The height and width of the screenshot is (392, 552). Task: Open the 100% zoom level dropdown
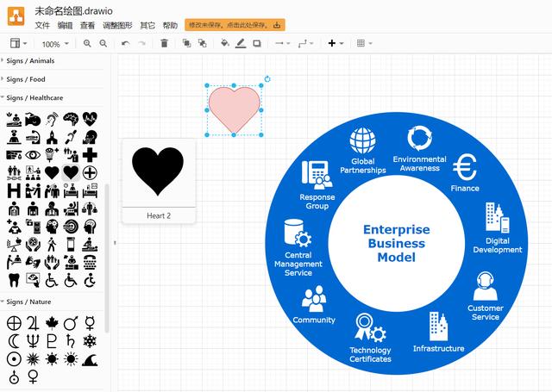pos(55,44)
